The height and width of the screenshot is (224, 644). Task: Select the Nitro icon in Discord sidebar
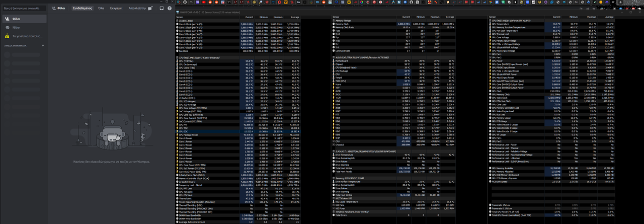pyautogui.click(x=8, y=27)
